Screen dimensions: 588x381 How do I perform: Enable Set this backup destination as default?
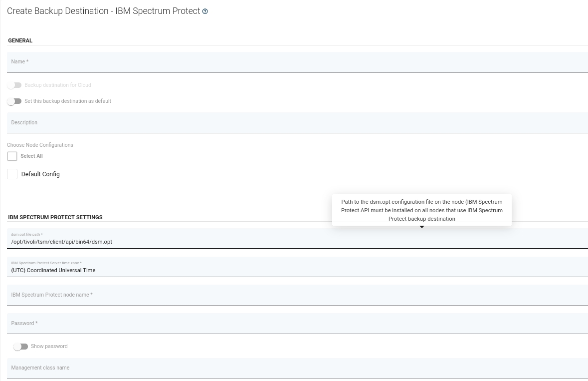pos(14,101)
